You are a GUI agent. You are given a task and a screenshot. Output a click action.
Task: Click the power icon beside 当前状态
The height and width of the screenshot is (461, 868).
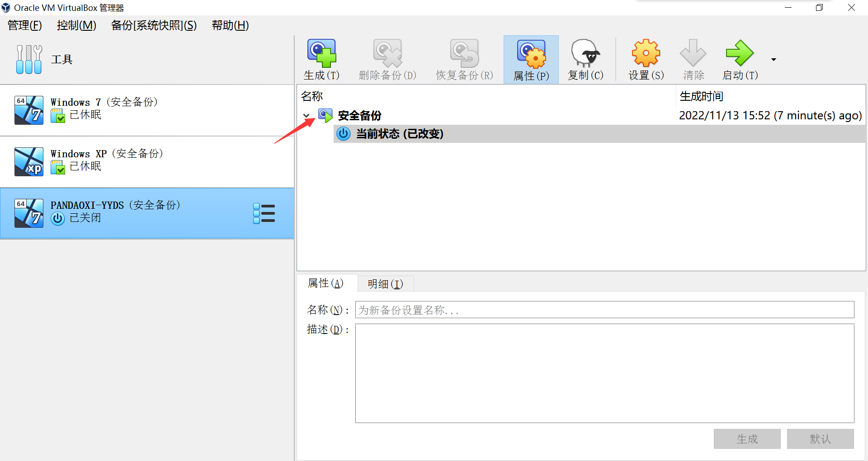coord(344,134)
